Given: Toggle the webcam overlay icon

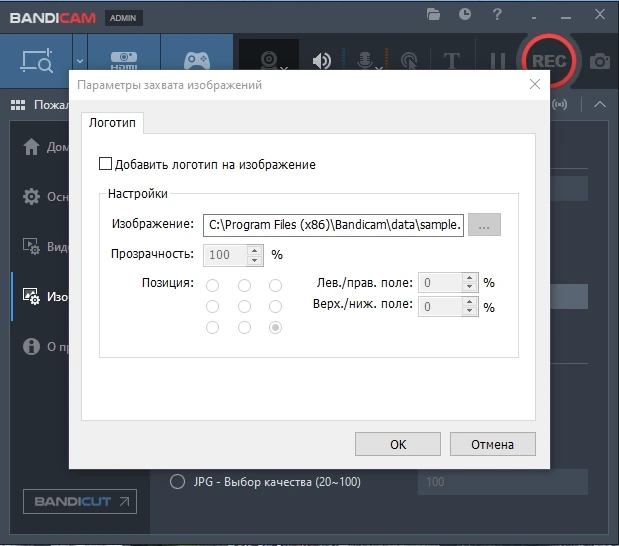Looking at the screenshot, I should coord(270,60).
